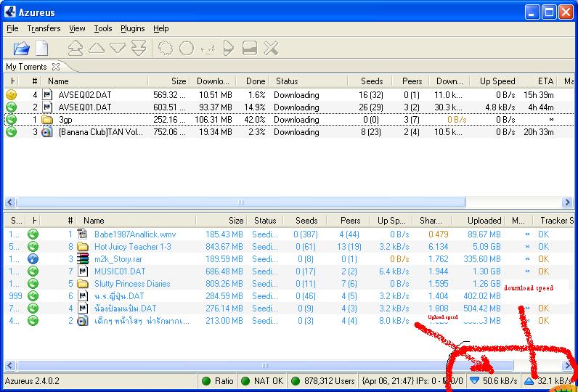The image size is (578, 392).
Task: Sort downloads by Name column header
Action: [94, 81]
